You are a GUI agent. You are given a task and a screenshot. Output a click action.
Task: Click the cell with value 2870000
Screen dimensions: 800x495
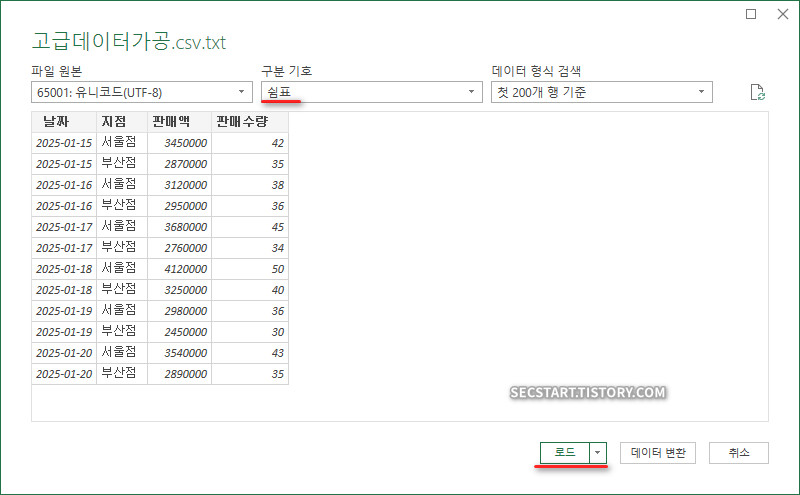tap(180, 164)
